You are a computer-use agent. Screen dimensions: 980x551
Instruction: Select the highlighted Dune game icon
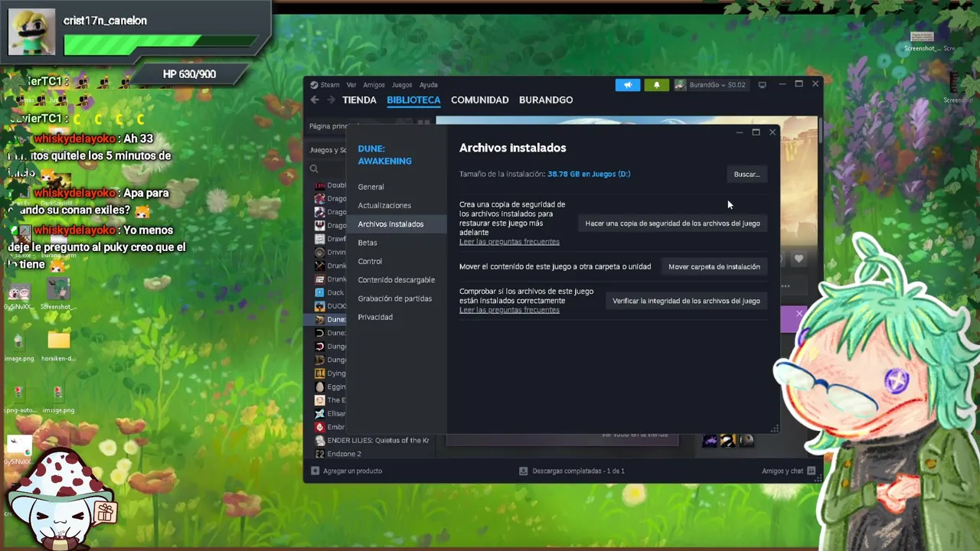319,319
